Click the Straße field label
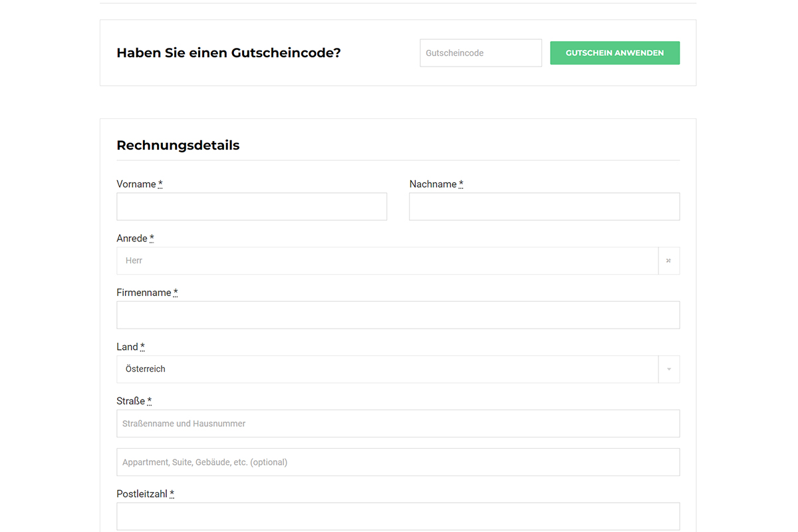 [x=130, y=401]
